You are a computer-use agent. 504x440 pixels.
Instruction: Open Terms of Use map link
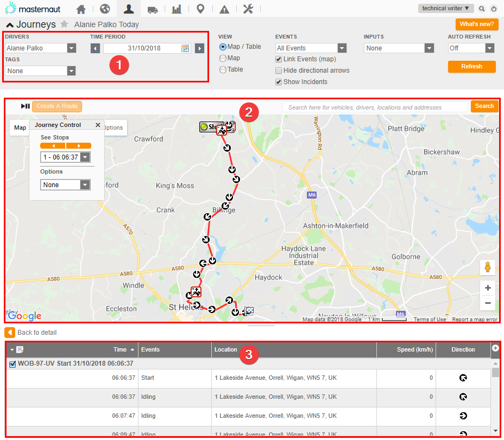430,319
